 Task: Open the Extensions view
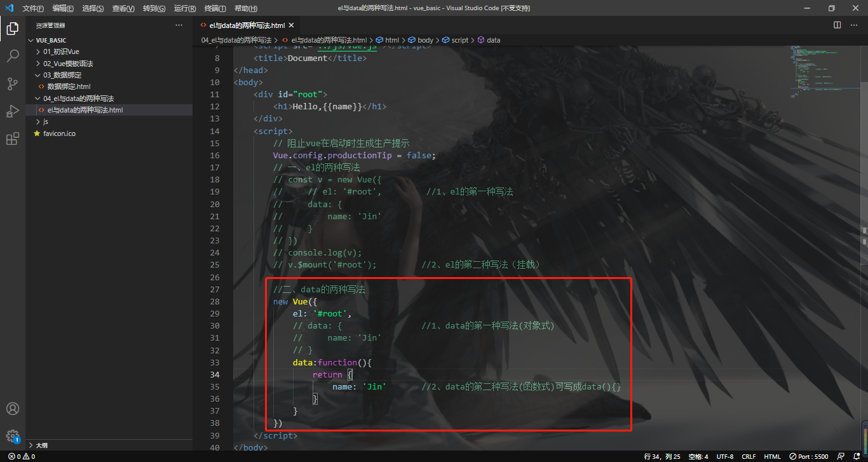(x=12, y=139)
